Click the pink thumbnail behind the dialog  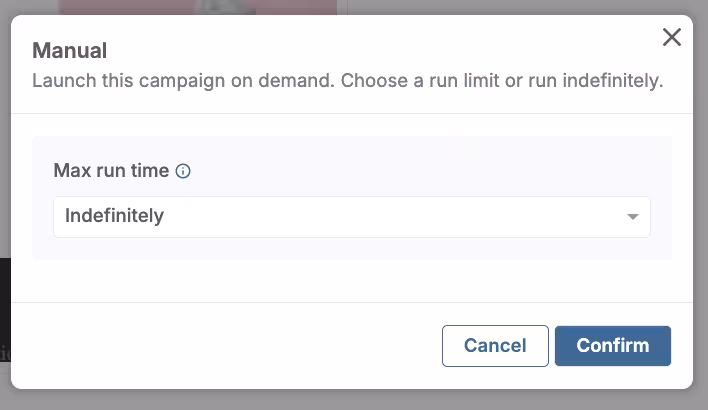pyautogui.click(x=200, y=7)
